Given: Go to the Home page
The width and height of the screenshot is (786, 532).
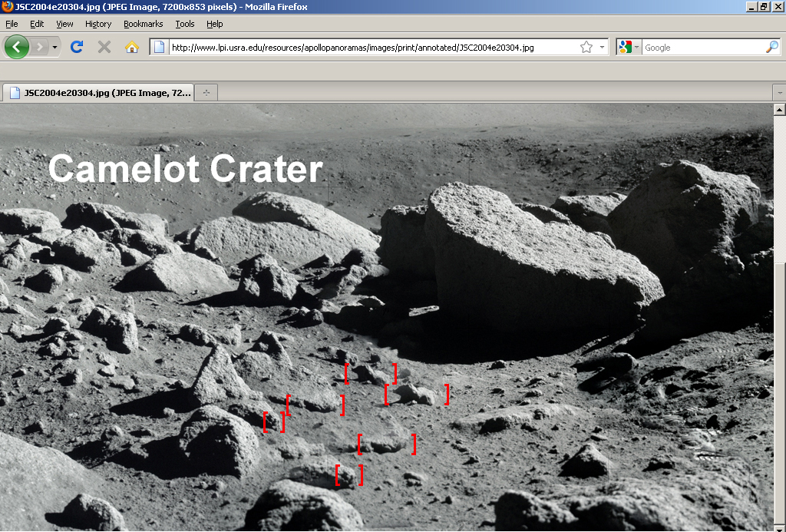Looking at the screenshot, I should [132, 47].
